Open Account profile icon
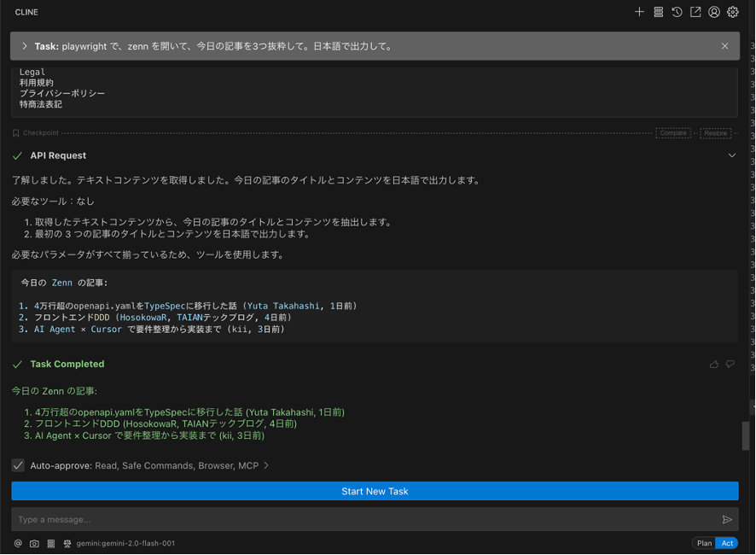Screen dimensions: 756x555 (714, 12)
